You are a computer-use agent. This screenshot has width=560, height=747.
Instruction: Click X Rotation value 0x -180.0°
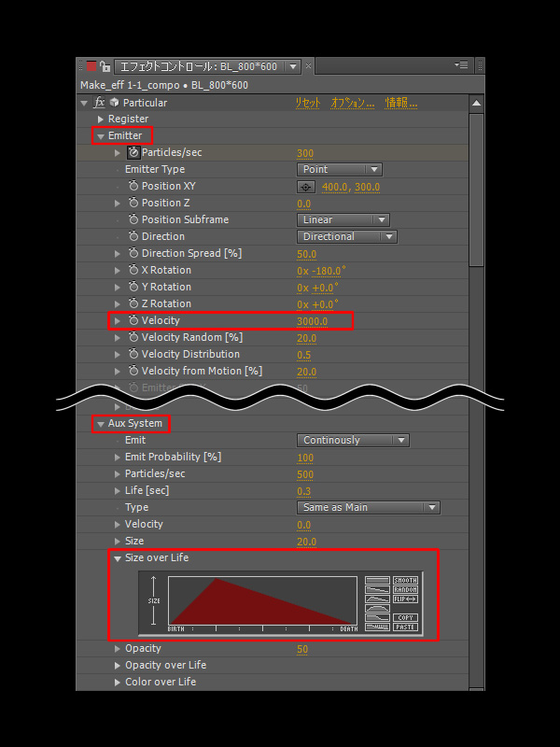(x=321, y=271)
